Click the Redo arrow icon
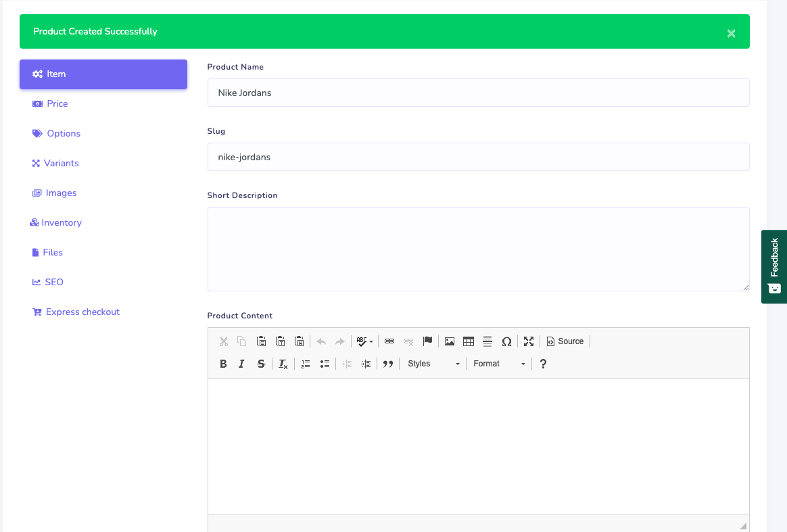The image size is (787, 532). coord(340,341)
